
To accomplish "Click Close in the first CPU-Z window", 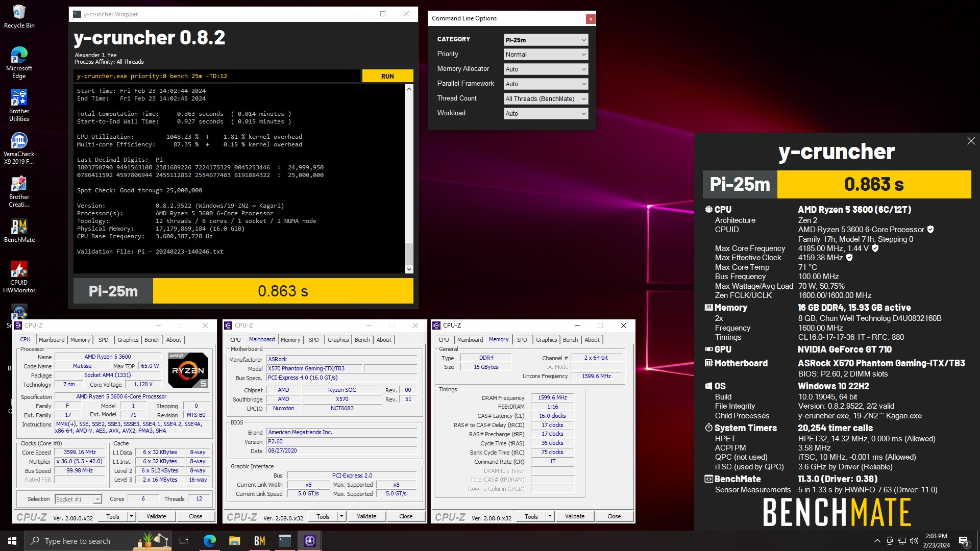I will [x=195, y=516].
